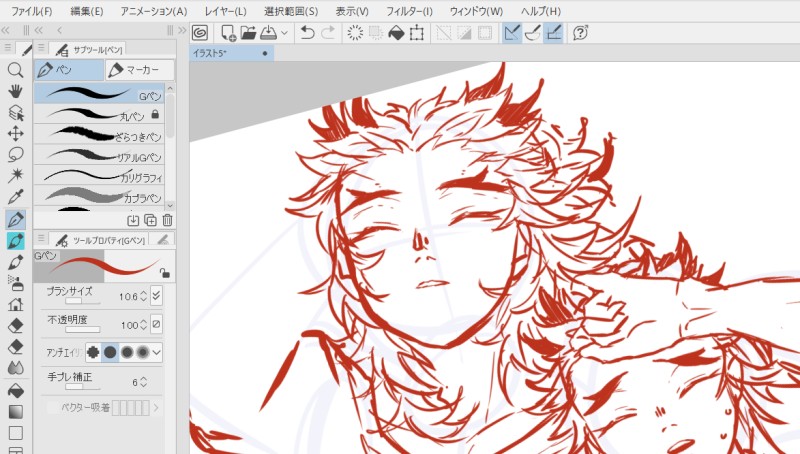Choose the カブラペン sub tool
800x454 pixels.
pyautogui.click(x=99, y=196)
